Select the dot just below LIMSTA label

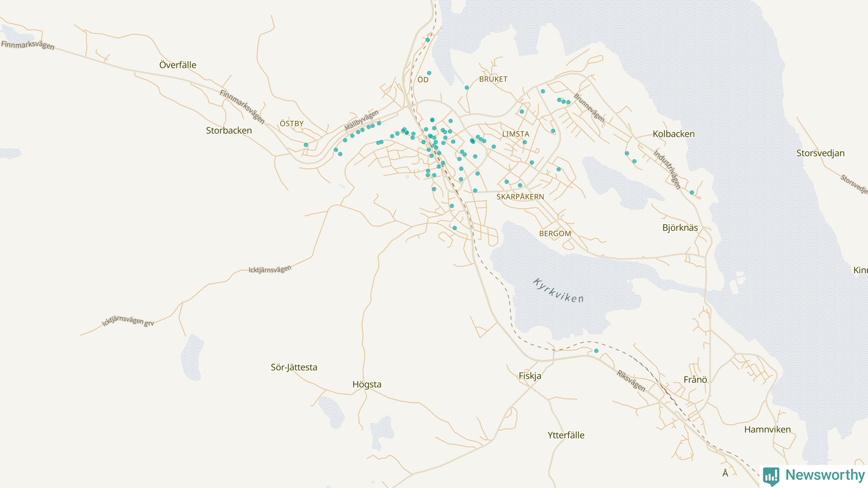tap(525, 142)
